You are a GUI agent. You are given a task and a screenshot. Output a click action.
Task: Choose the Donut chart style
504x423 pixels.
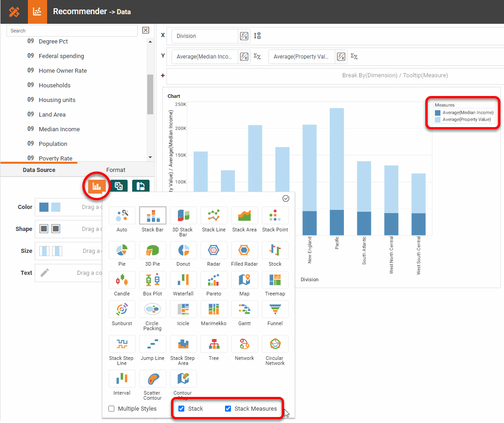click(x=183, y=250)
